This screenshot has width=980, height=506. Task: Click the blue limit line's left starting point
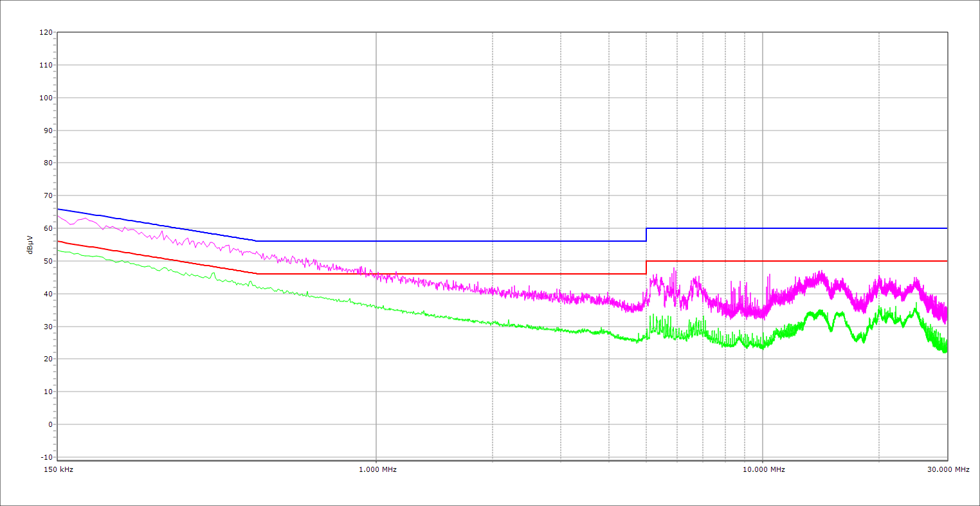pyautogui.click(x=58, y=209)
